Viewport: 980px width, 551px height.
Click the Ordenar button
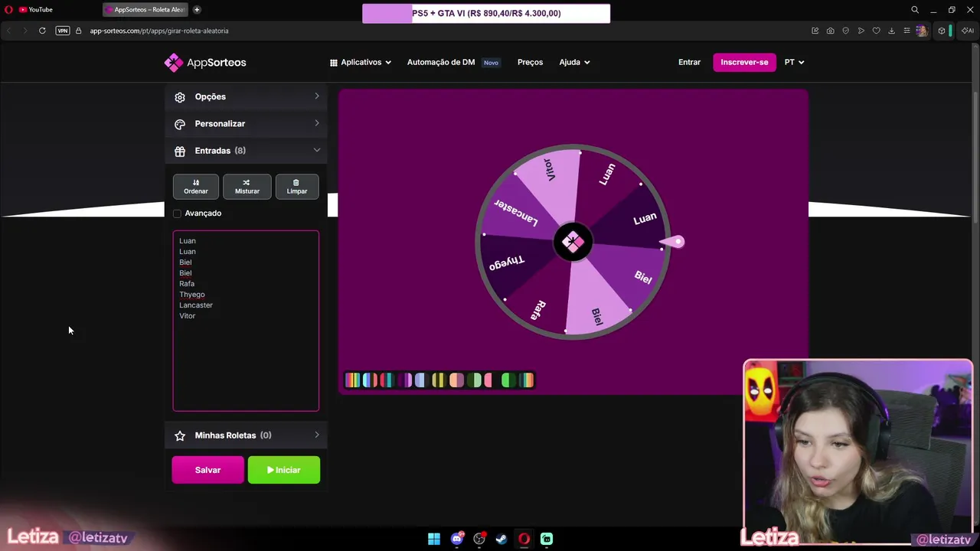[196, 187]
